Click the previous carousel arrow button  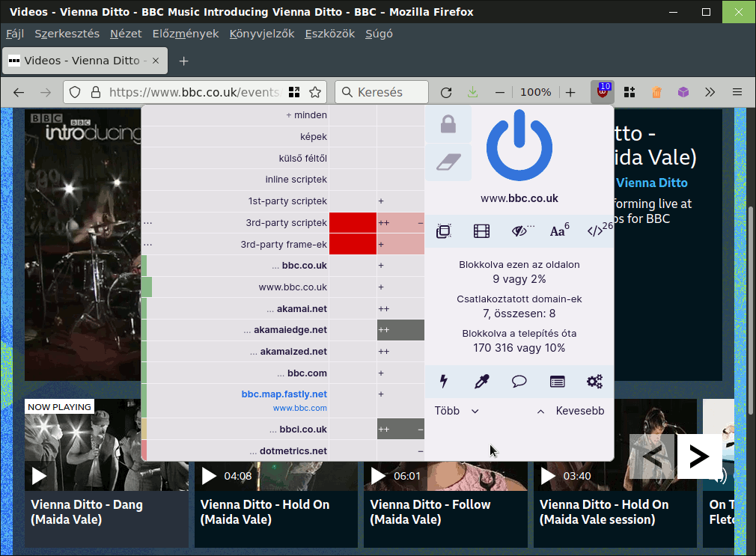click(x=652, y=456)
